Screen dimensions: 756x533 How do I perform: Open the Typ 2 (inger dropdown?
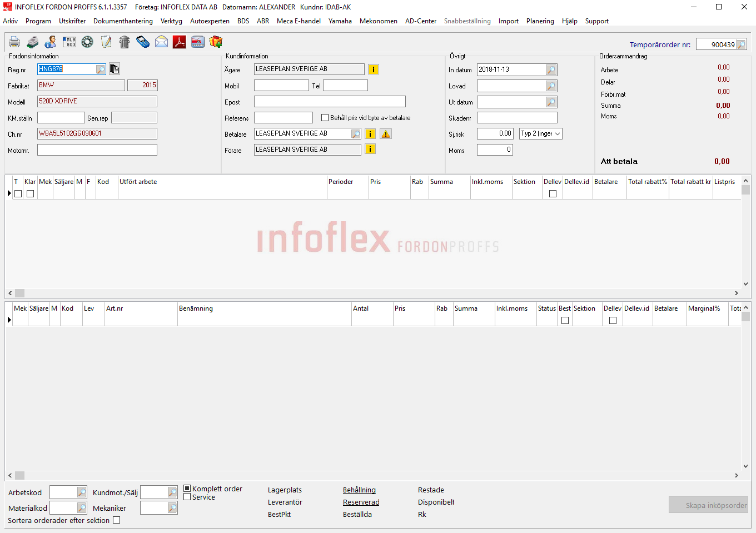[x=541, y=134]
